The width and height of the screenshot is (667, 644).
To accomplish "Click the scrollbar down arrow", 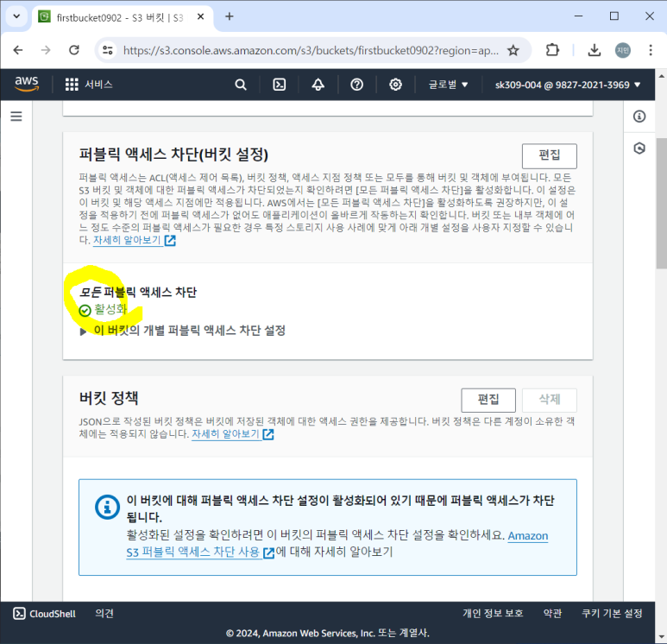I will (661, 637).
